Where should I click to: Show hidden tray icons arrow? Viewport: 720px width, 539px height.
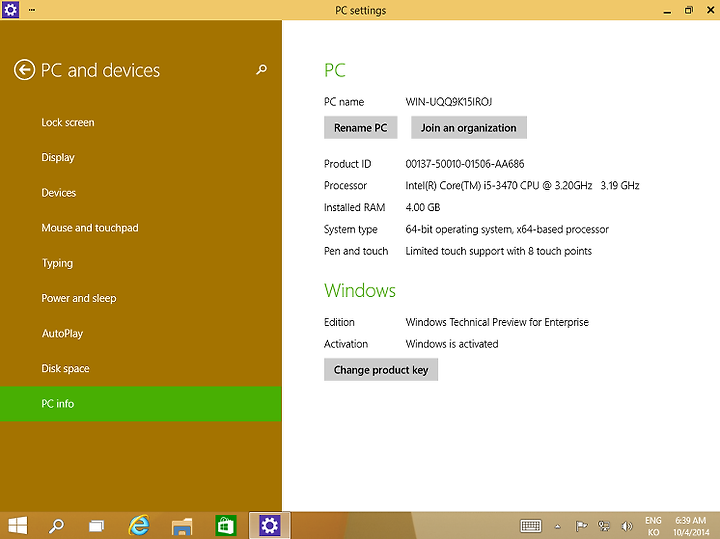pos(557,526)
